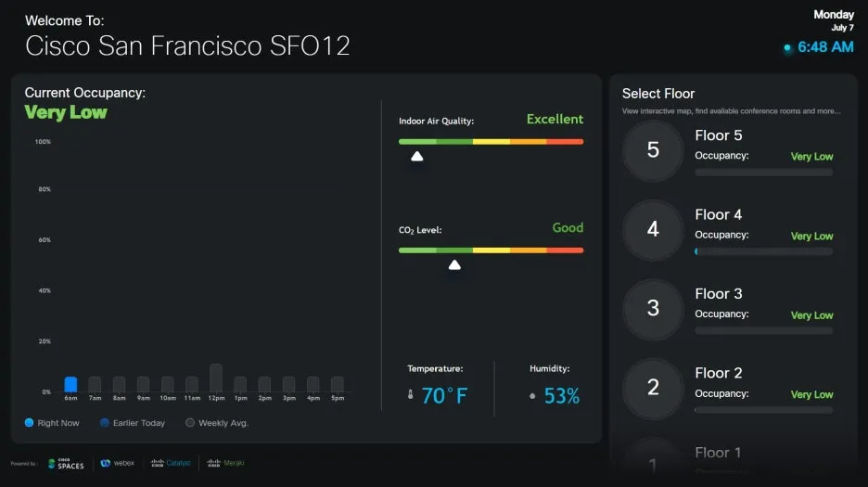Select the Floor 5 circle icon
The image size is (868, 487).
click(653, 150)
